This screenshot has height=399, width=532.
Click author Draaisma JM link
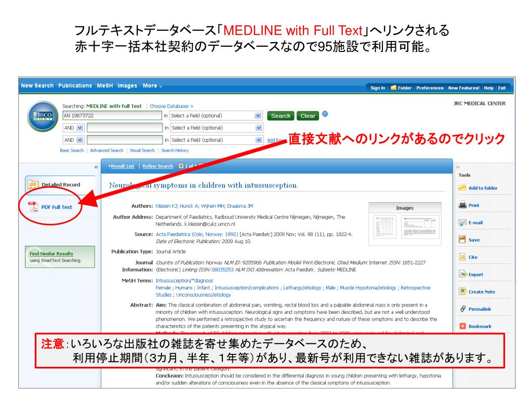pyautogui.click(x=240, y=206)
